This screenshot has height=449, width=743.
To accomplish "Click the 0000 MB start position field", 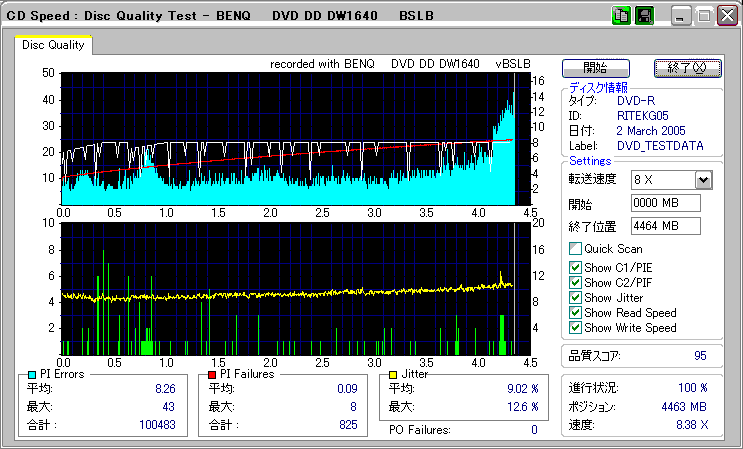I will tap(666, 203).
